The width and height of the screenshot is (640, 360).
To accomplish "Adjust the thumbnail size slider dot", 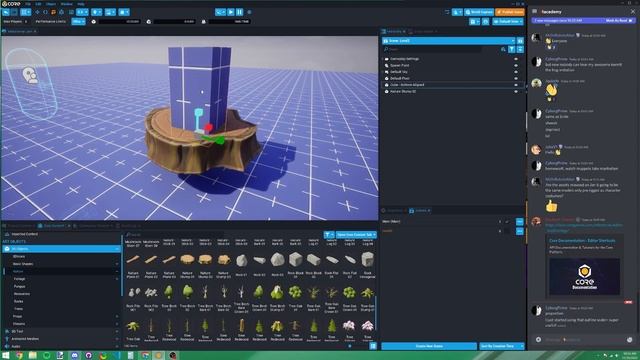I will tap(350, 346).
